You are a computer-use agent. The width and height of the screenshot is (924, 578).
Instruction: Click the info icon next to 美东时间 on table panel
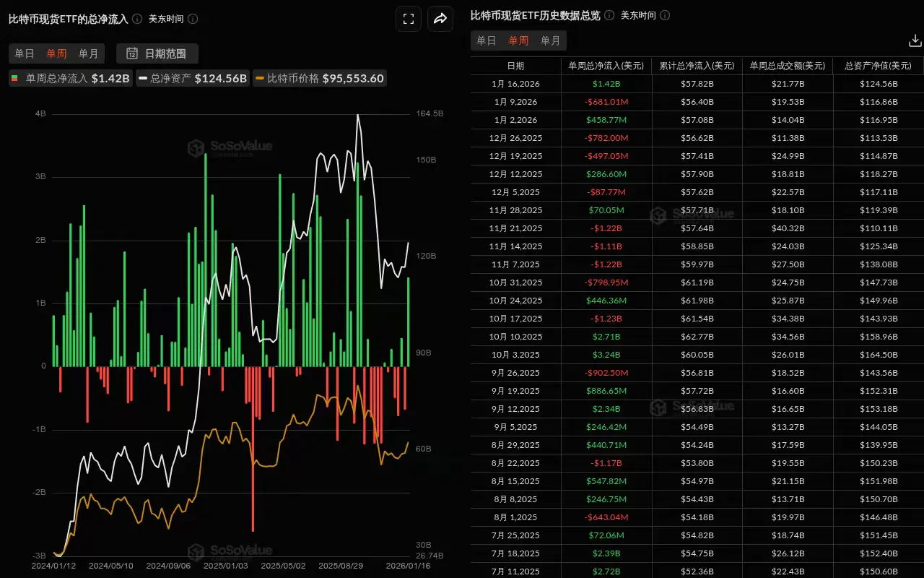pyautogui.click(x=665, y=14)
